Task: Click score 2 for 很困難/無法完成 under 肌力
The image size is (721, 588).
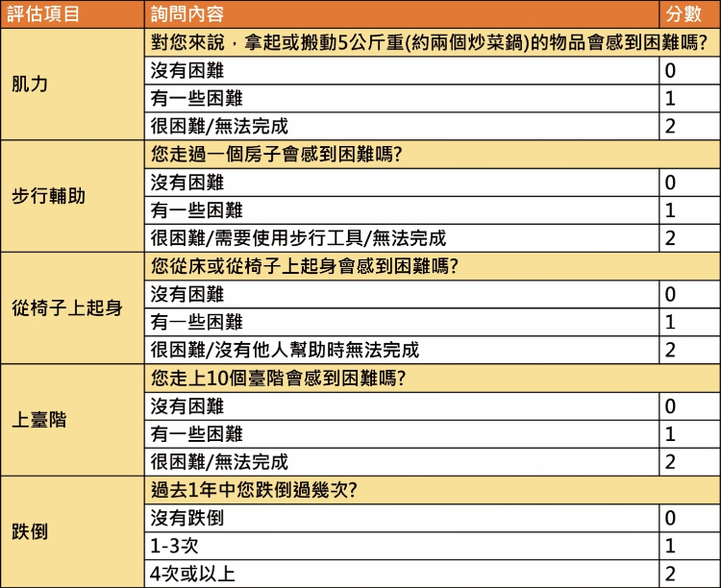Action: click(x=689, y=127)
